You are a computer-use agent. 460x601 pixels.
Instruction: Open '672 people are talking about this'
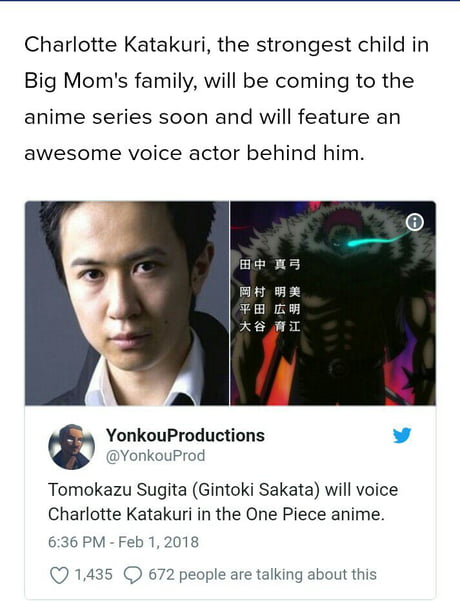[x=263, y=575]
